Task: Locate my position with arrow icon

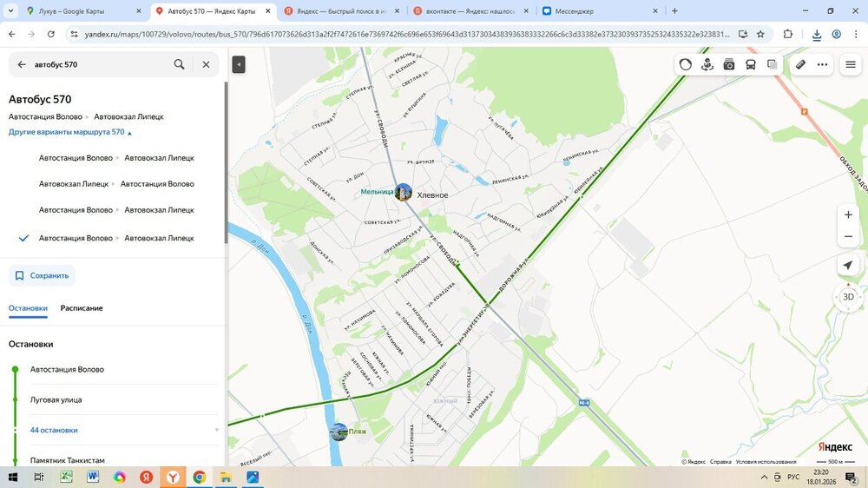Action: click(848, 265)
